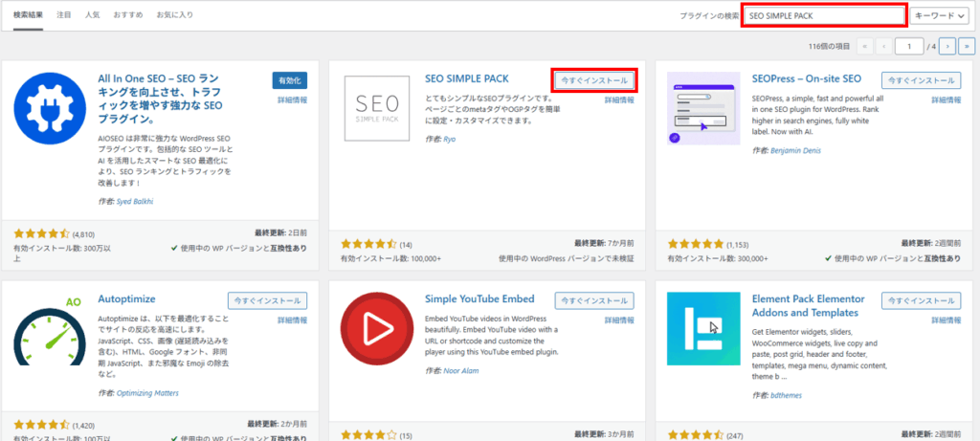
Task: Click Autoptimize star rating
Action: 41,425
